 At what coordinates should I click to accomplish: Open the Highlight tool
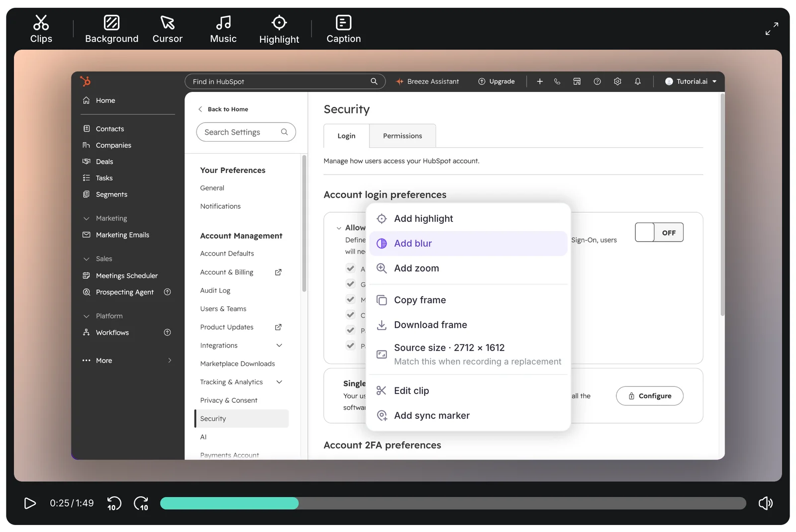tap(279, 29)
